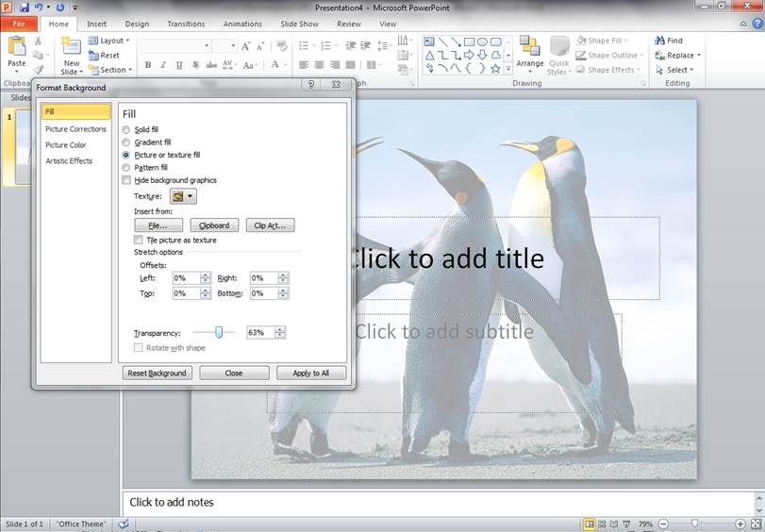Click the New Slide icon

pyautogui.click(x=71, y=49)
